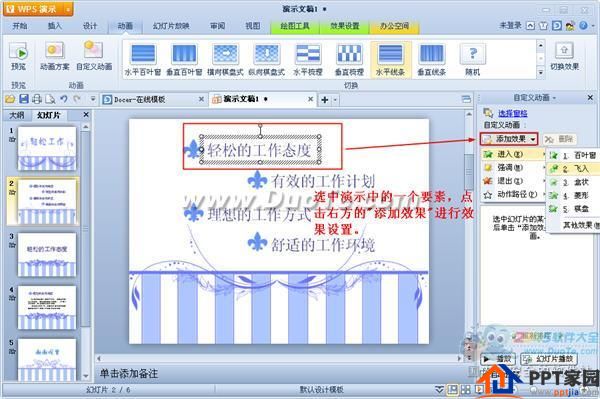Apply 横向棋盘式 transition

pos(225,59)
